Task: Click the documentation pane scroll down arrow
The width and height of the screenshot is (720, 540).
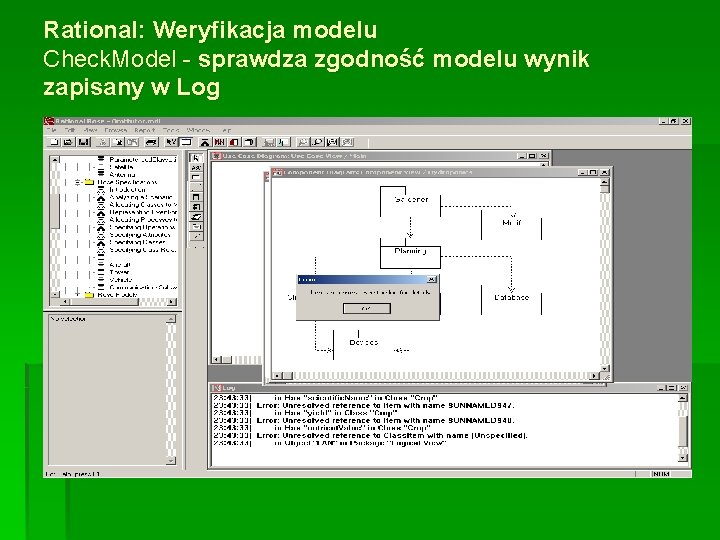Action: pyautogui.click(x=171, y=460)
